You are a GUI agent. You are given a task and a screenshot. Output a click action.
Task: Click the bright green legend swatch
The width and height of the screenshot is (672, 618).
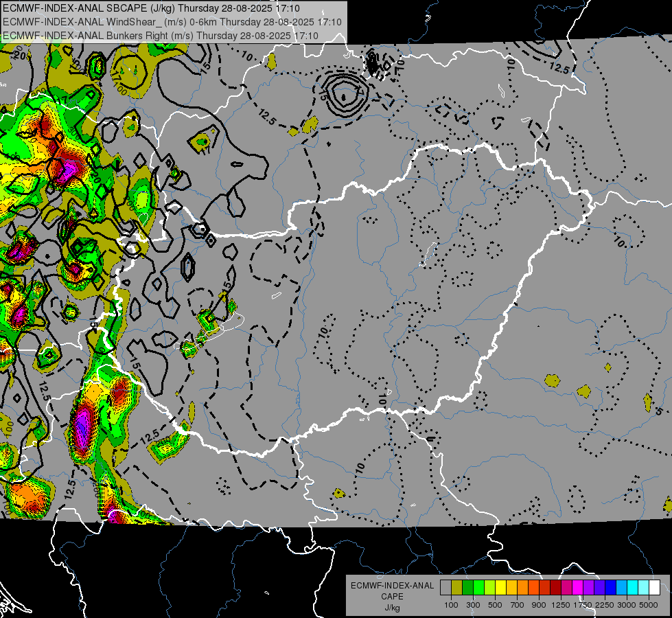pos(478,587)
